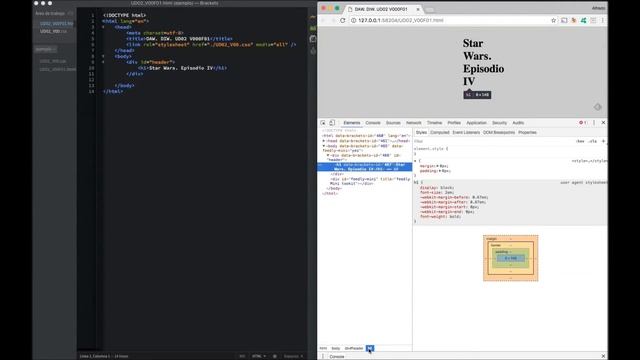Image resolution: width=640 pixels, height=360 pixels.
Task: Expand padding shorthand in styles
Action: point(440,171)
